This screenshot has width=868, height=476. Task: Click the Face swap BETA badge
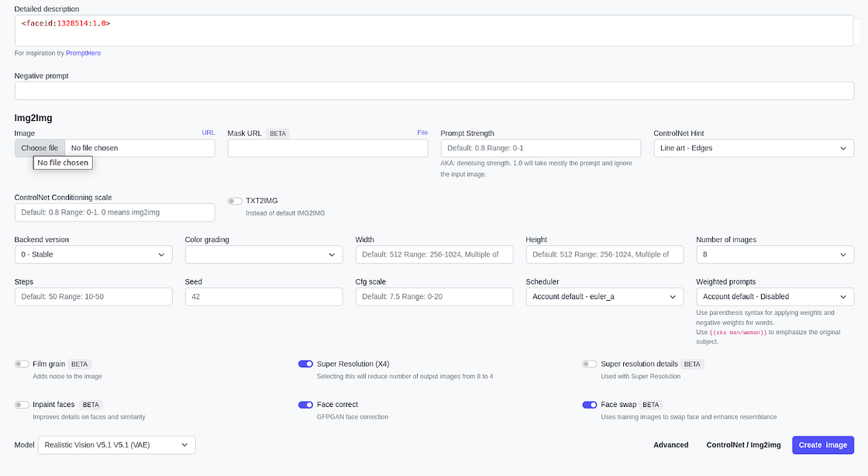click(650, 405)
